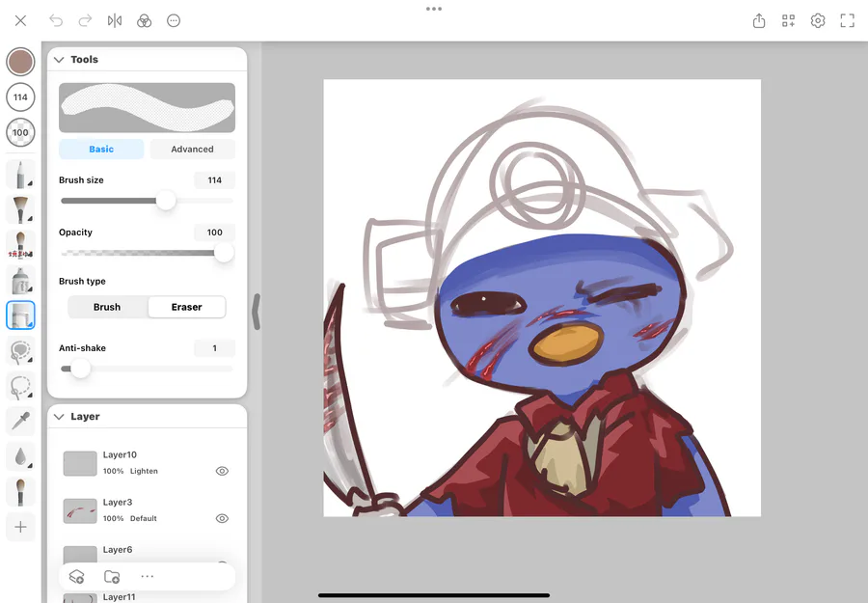This screenshot has height=603, width=868.
Task: Toggle visibility of Layer10
Action: click(222, 471)
